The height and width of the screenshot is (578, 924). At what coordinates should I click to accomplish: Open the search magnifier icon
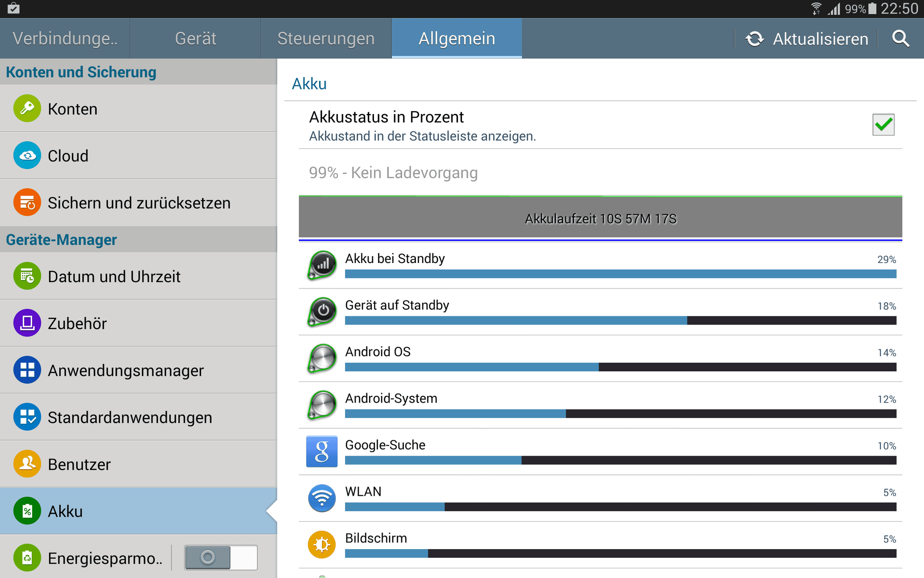click(900, 39)
